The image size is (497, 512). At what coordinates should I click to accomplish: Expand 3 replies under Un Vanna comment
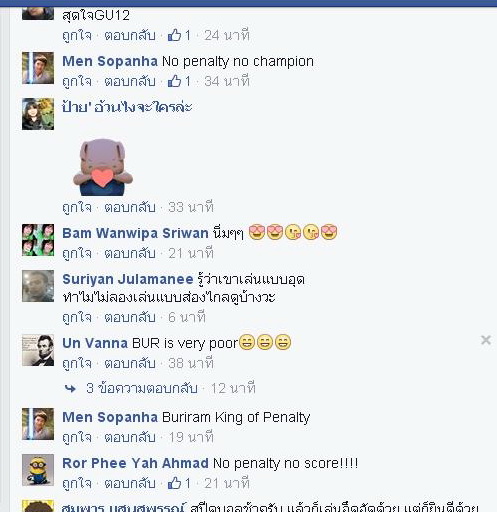(x=142, y=388)
